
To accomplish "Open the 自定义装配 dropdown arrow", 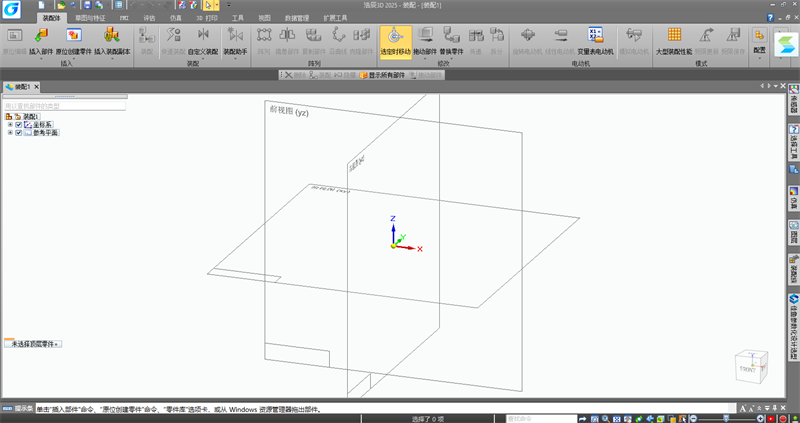I will [203, 58].
